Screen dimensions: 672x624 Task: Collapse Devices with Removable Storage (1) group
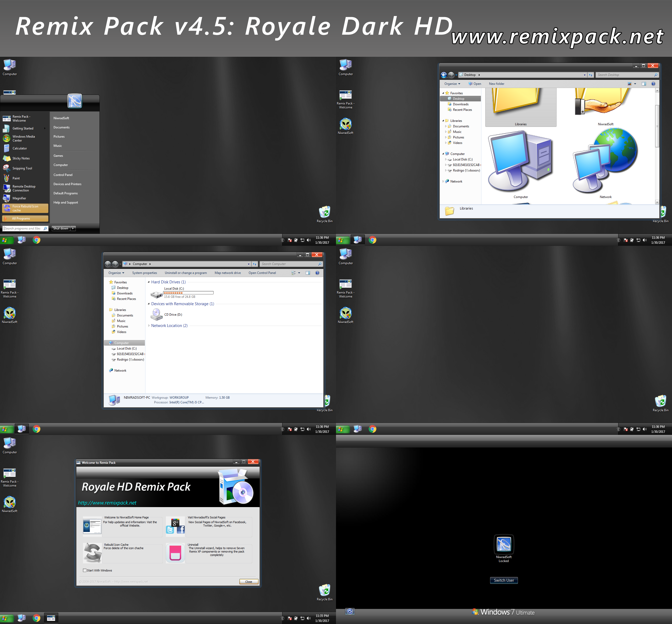149,304
